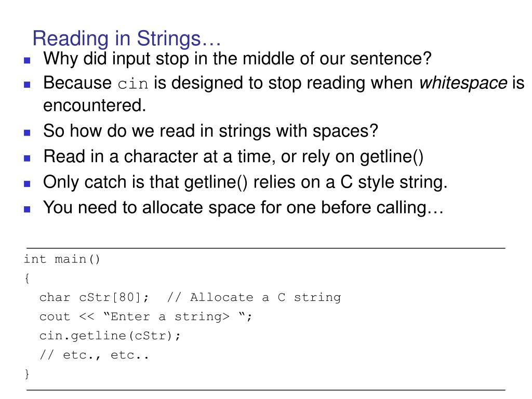Click the bullet beside 'Because cin is designed'

click(27, 85)
